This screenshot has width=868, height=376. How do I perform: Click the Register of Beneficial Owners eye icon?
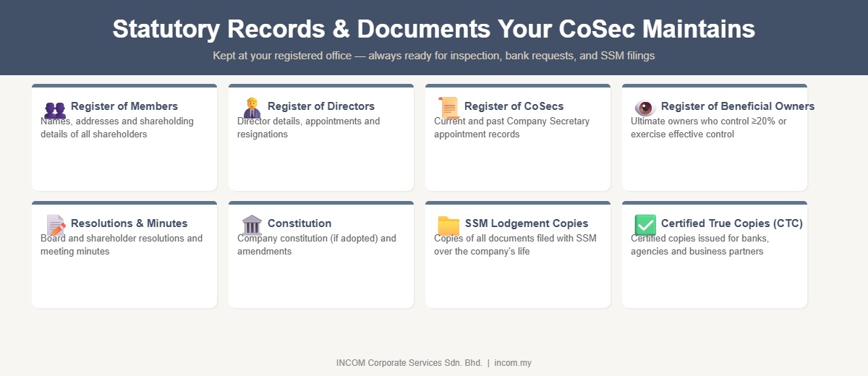645,108
